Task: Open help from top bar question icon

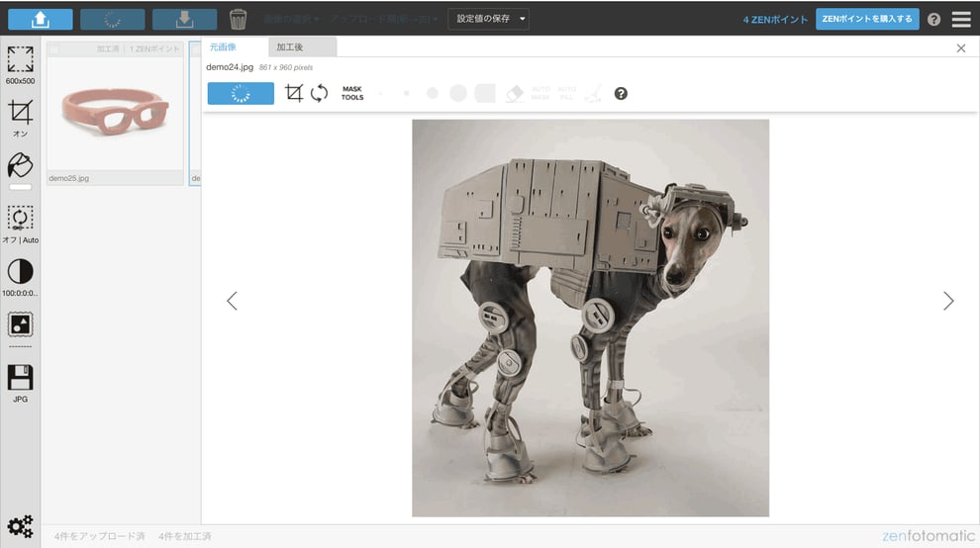Action: (933, 20)
